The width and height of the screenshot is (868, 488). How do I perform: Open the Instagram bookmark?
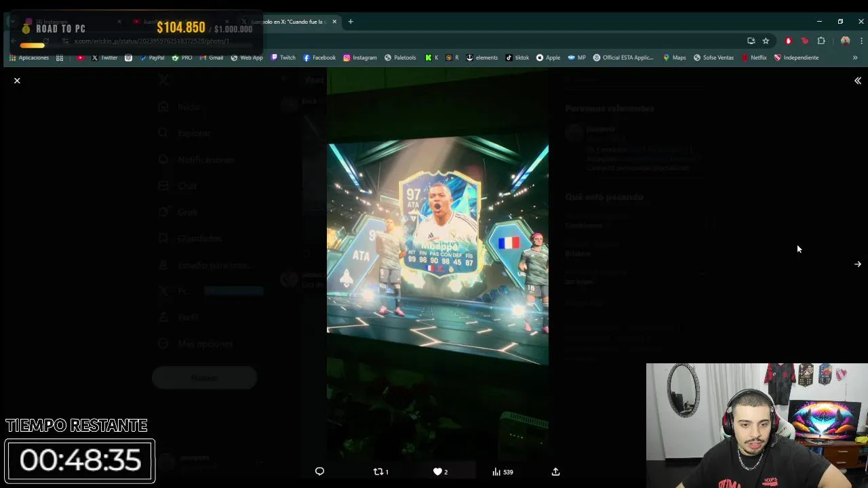(x=359, y=58)
